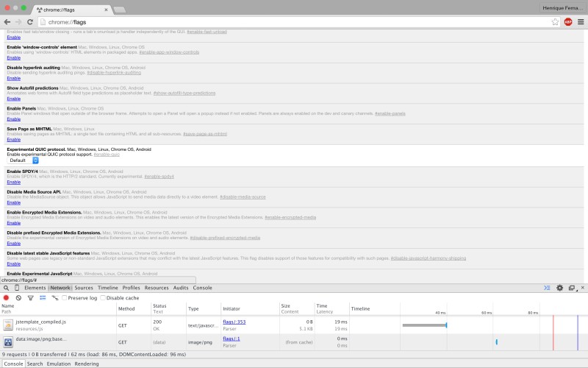Viewport: 588px width, 368px height.
Task: Open the flags/:353 initiator link
Action: (234, 322)
